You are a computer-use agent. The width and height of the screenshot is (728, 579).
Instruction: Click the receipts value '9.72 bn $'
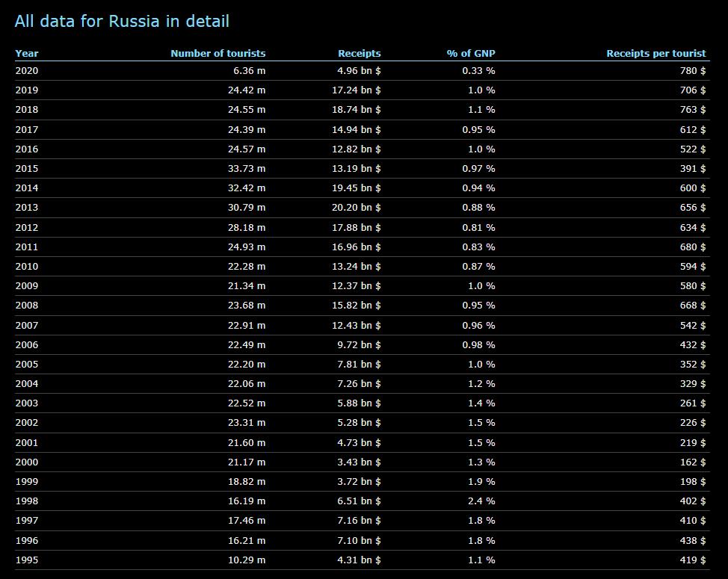point(359,344)
